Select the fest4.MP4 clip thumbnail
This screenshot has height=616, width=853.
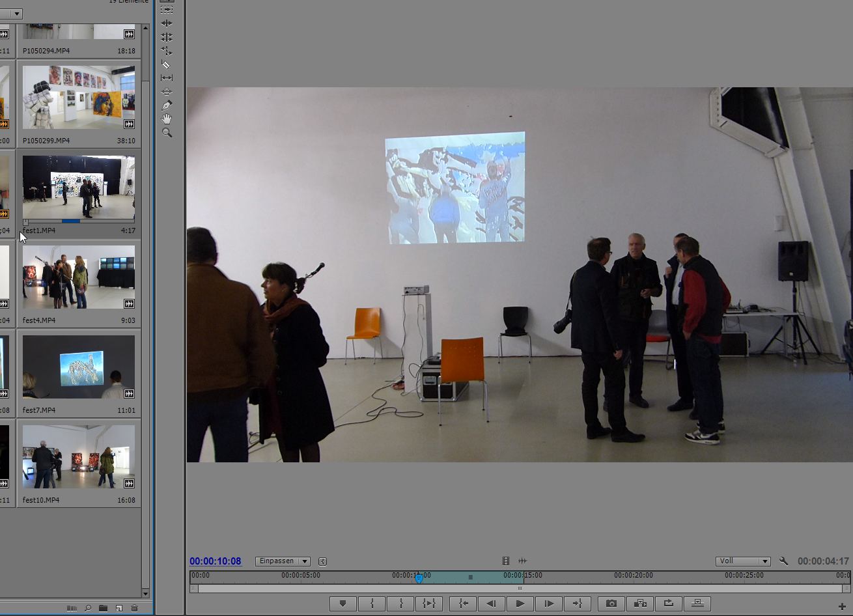click(79, 277)
